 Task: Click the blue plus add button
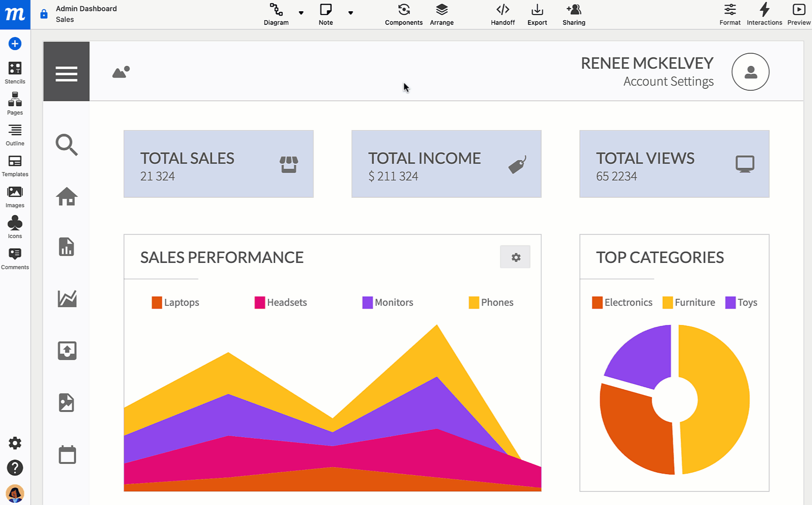[x=15, y=43]
